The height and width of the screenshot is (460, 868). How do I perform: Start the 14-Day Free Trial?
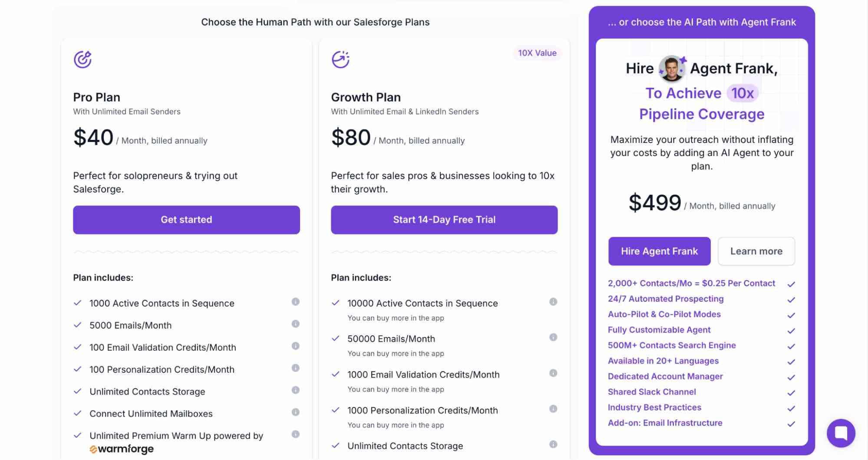(x=443, y=220)
